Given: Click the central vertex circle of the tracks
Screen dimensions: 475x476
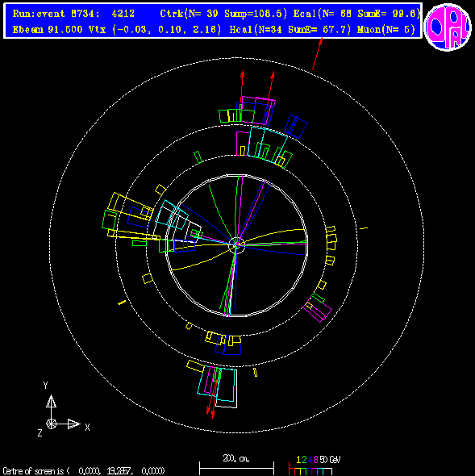Looking at the screenshot, I should [236, 244].
